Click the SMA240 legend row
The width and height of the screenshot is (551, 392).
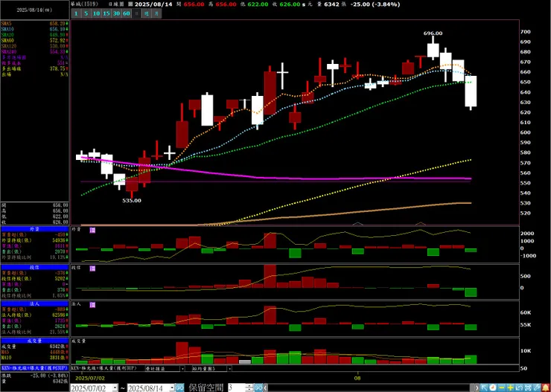pos(35,52)
